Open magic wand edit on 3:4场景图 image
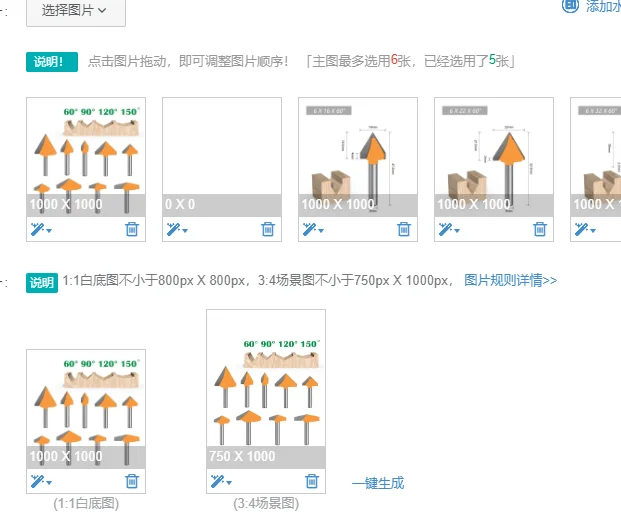 coord(217,481)
